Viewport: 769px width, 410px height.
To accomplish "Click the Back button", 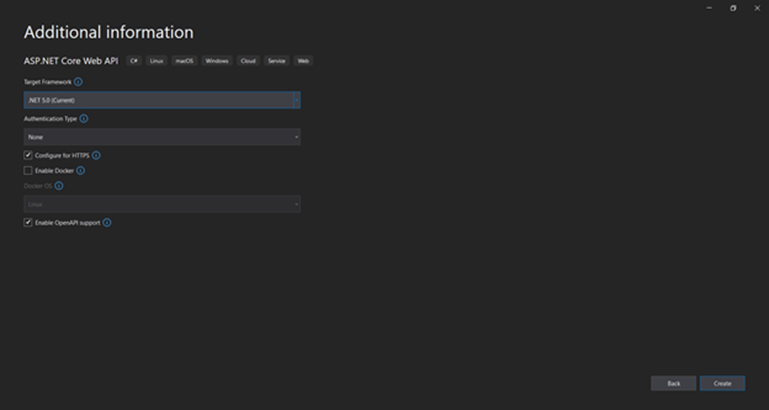I will coord(673,384).
